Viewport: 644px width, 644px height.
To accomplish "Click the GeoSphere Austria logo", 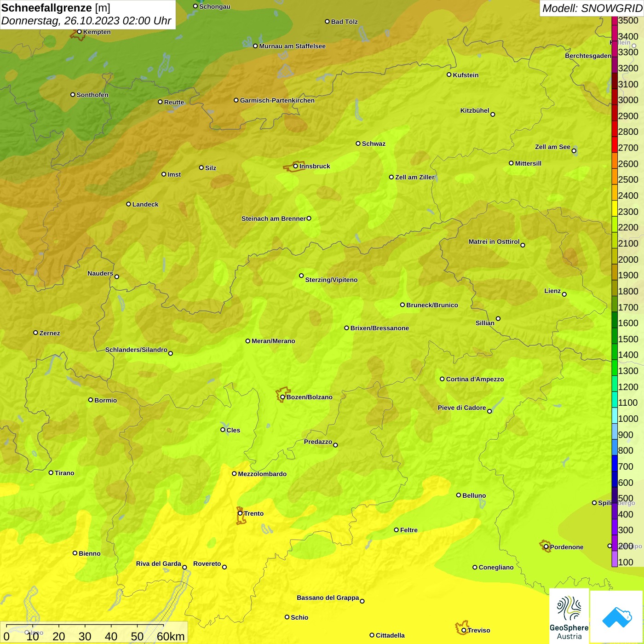I will [x=569, y=616].
